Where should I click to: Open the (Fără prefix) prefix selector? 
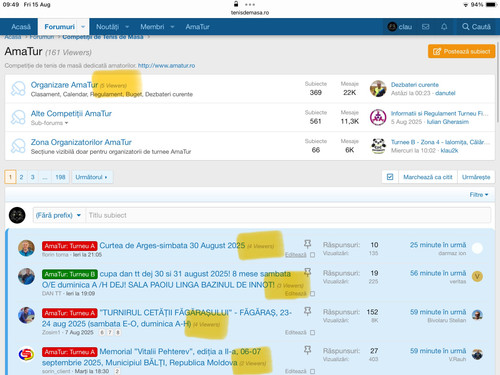tap(58, 215)
